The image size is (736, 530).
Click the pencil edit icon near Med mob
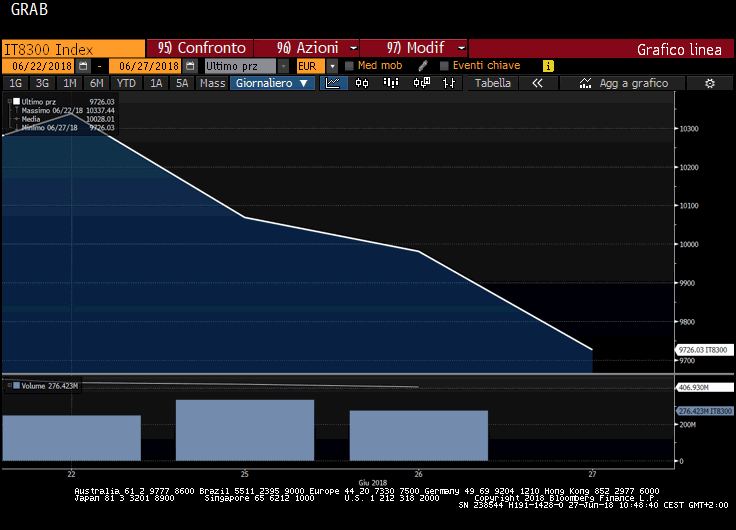tap(423, 66)
